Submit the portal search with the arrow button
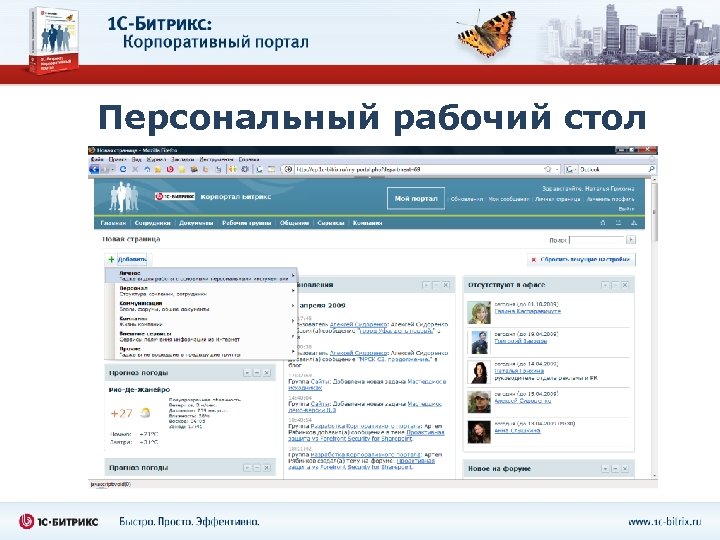The width and height of the screenshot is (720, 540). click(631, 240)
